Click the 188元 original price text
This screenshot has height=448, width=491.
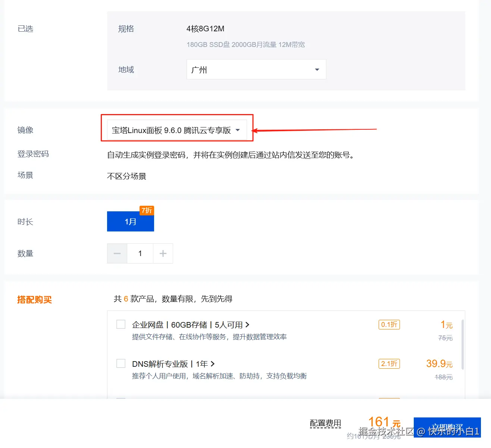[x=444, y=377]
